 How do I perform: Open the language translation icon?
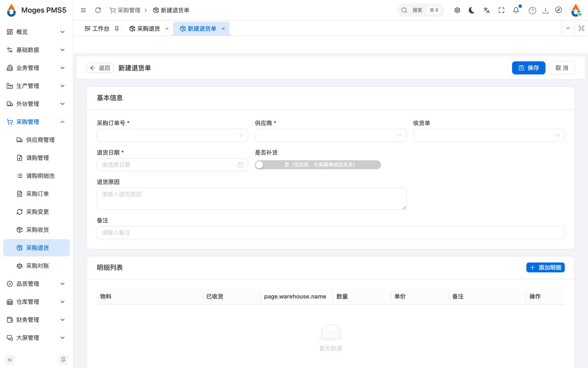pyautogui.click(x=487, y=10)
